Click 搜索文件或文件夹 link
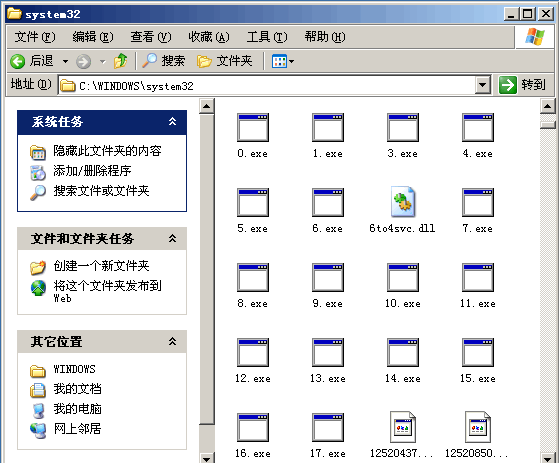This screenshot has width=559, height=463. click(x=101, y=191)
